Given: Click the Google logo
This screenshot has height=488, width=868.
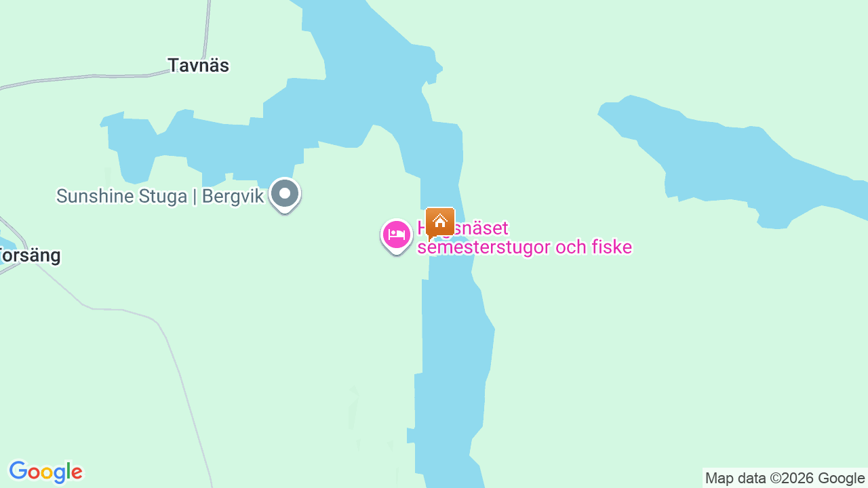Looking at the screenshot, I should click(x=45, y=472).
